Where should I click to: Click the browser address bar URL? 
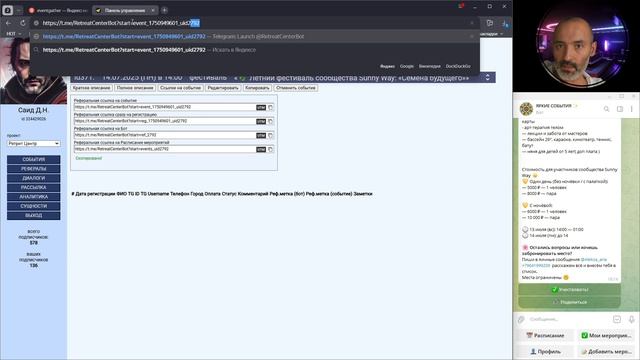pos(121,23)
